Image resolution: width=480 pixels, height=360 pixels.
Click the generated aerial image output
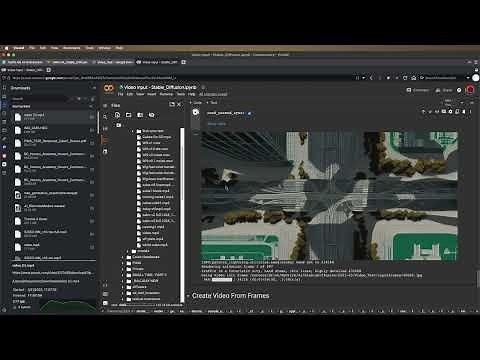coord(329,196)
